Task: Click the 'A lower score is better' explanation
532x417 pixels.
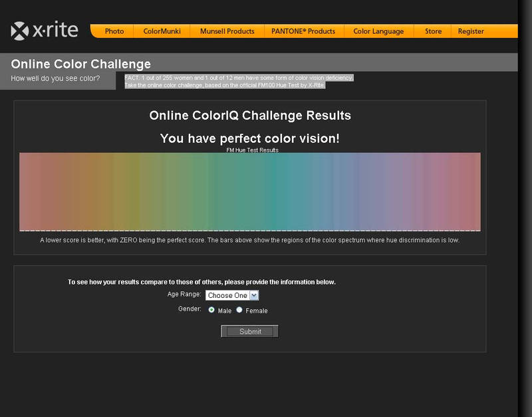Action: pyautogui.click(x=250, y=240)
